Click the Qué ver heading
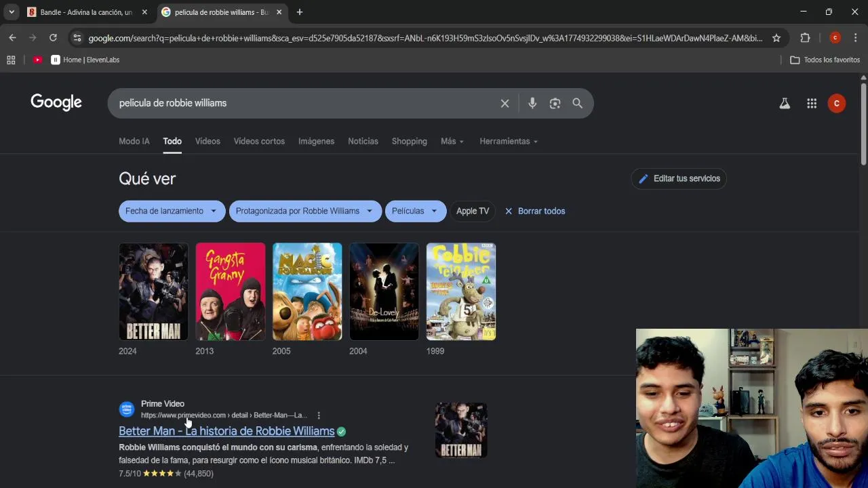The width and height of the screenshot is (868, 488). click(147, 178)
